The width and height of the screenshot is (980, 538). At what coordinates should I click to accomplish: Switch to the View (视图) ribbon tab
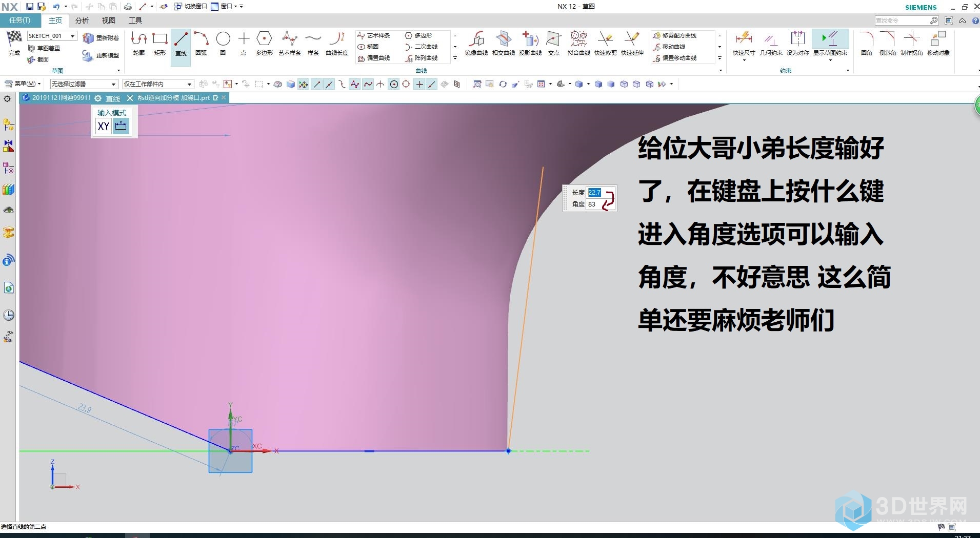click(109, 20)
